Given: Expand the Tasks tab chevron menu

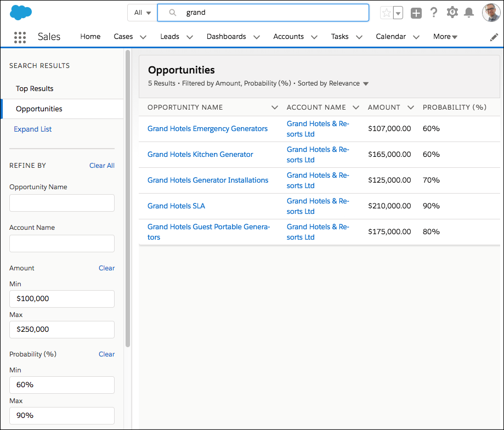Looking at the screenshot, I should point(359,37).
